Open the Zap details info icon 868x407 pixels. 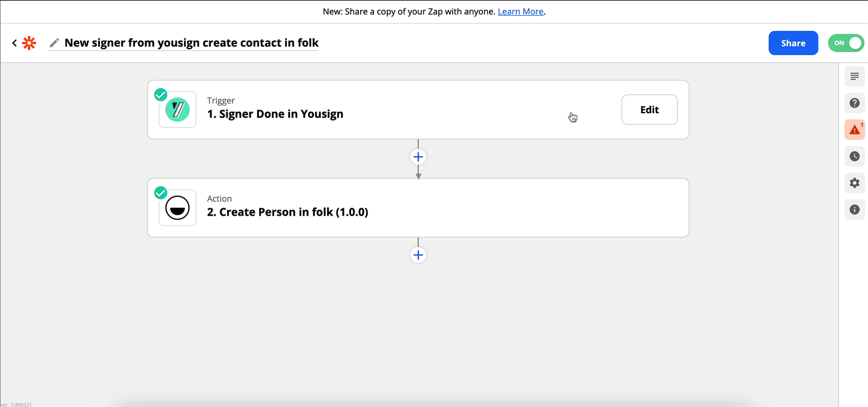click(x=855, y=210)
